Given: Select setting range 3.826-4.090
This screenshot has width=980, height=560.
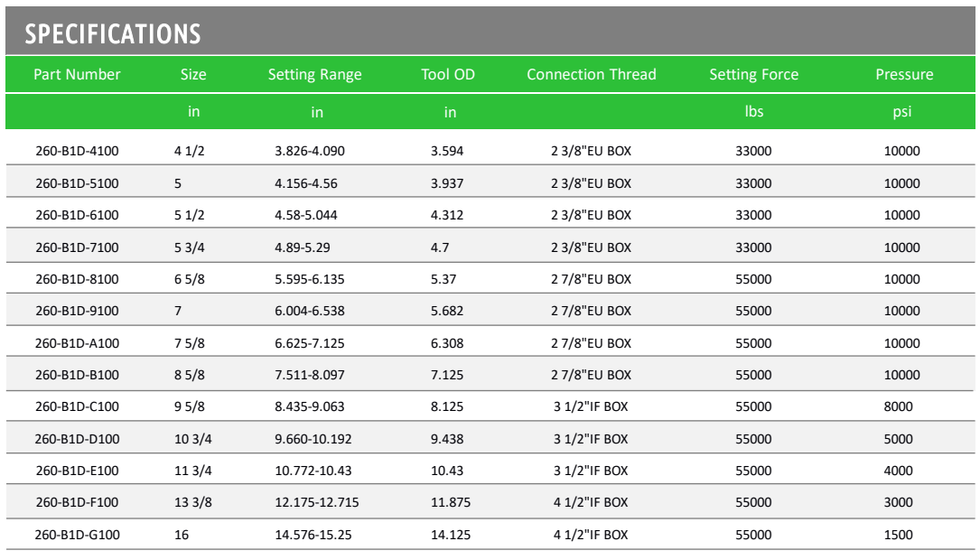Looking at the screenshot, I should click(310, 151).
